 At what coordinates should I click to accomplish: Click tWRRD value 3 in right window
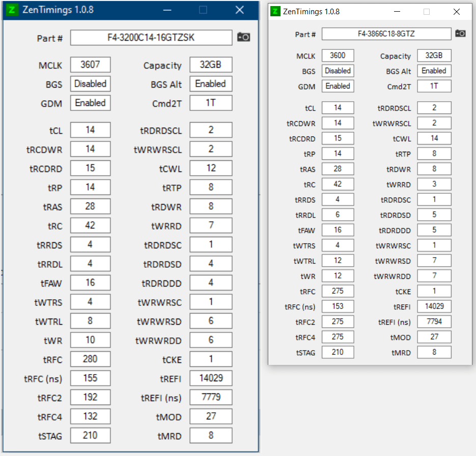(x=434, y=184)
